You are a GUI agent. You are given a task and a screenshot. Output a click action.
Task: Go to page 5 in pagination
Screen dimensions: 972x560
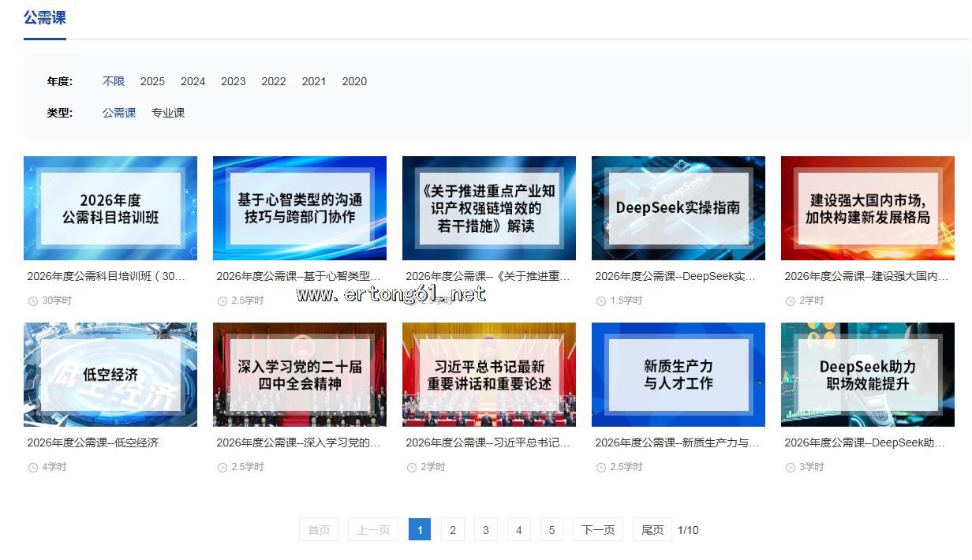[x=552, y=530]
